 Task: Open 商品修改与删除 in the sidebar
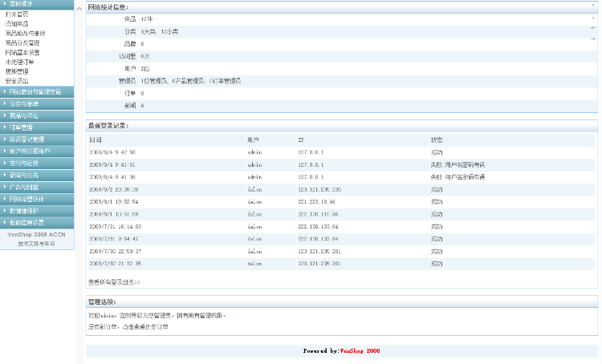[x=26, y=34]
